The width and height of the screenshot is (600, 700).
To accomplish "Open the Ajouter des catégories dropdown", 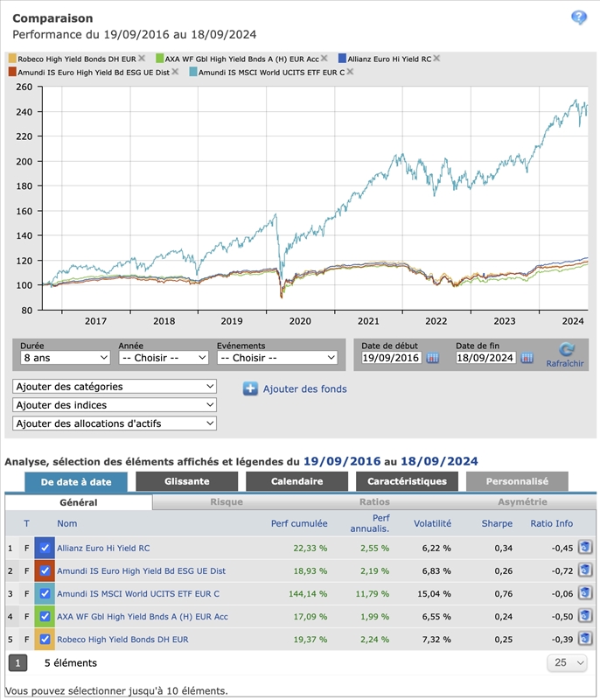I will pos(114,387).
